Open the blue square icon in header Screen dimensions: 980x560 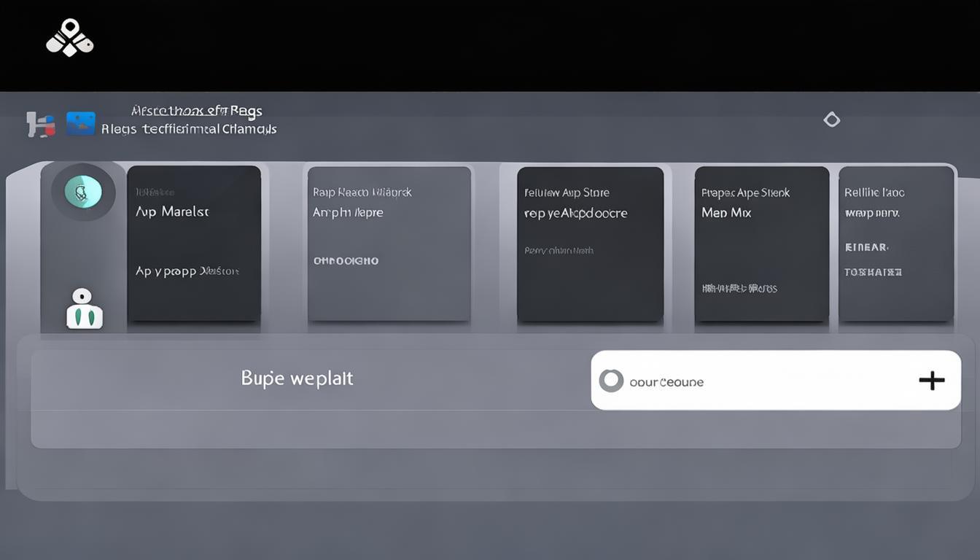tap(80, 123)
